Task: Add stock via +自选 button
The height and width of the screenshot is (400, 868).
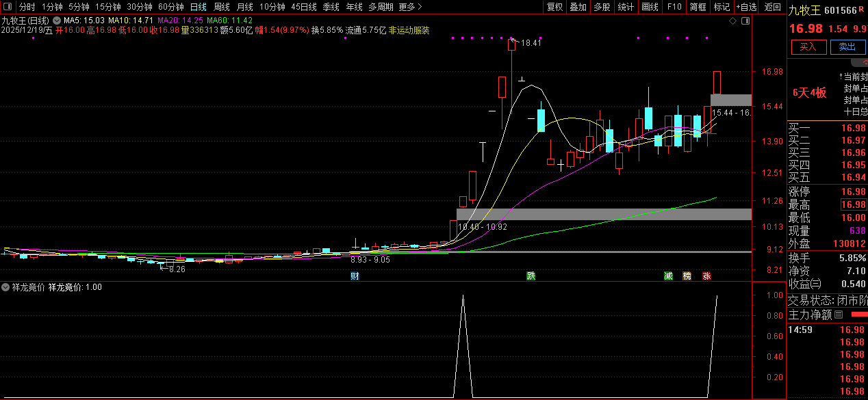Action: point(747,7)
